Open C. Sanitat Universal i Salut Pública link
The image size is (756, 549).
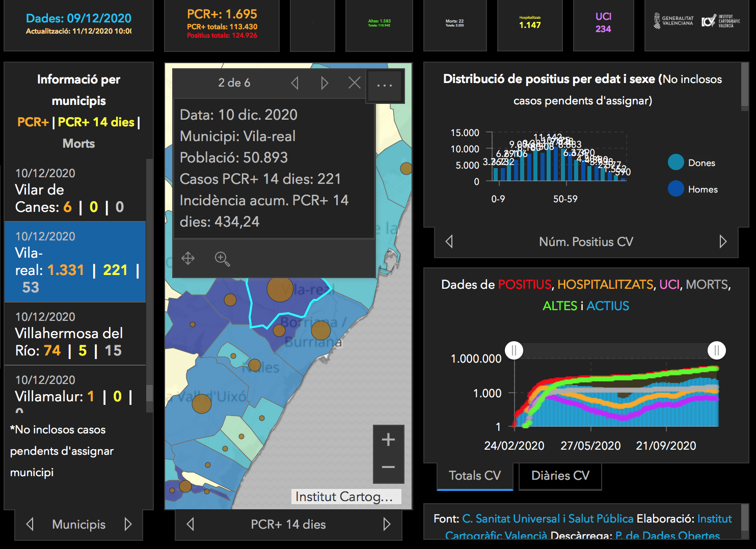(548, 518)
